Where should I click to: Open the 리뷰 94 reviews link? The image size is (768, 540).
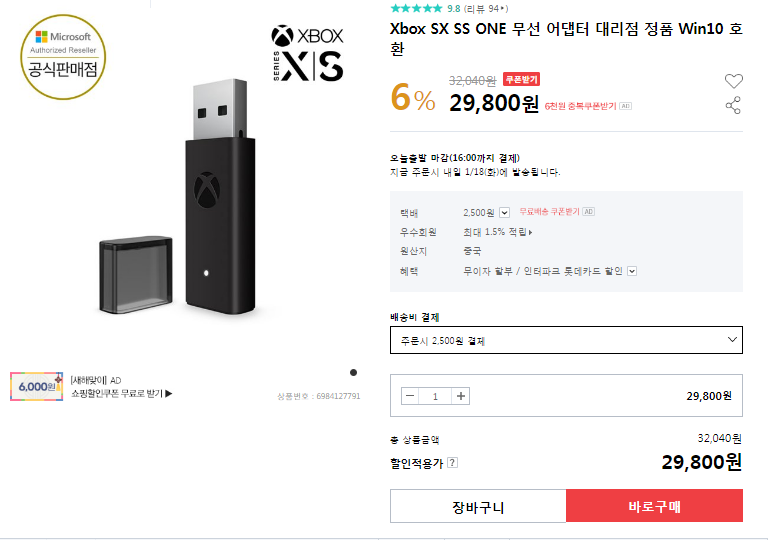coord(486,8)
